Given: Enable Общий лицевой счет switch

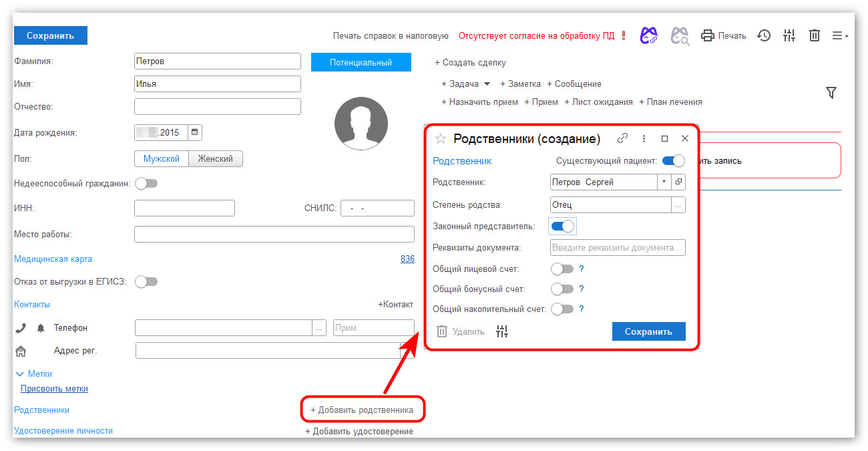Looking at the screenshot, I should coord(562,269).
